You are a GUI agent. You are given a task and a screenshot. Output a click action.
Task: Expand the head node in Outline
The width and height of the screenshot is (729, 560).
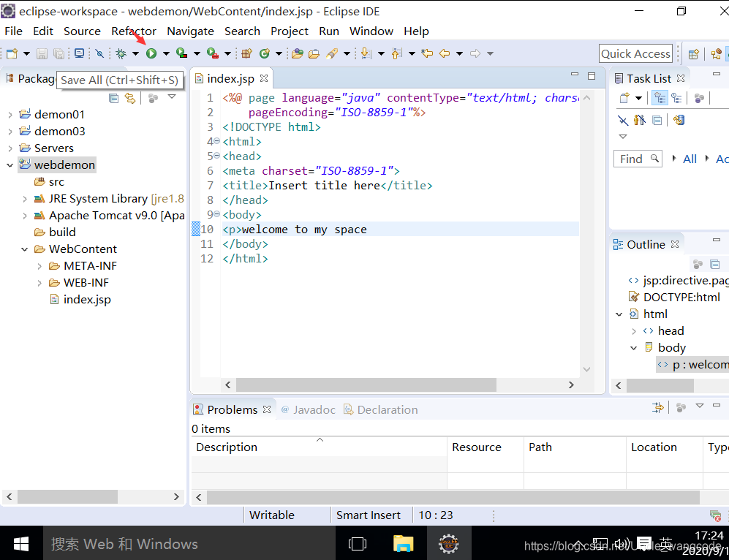tap(634, 331)
